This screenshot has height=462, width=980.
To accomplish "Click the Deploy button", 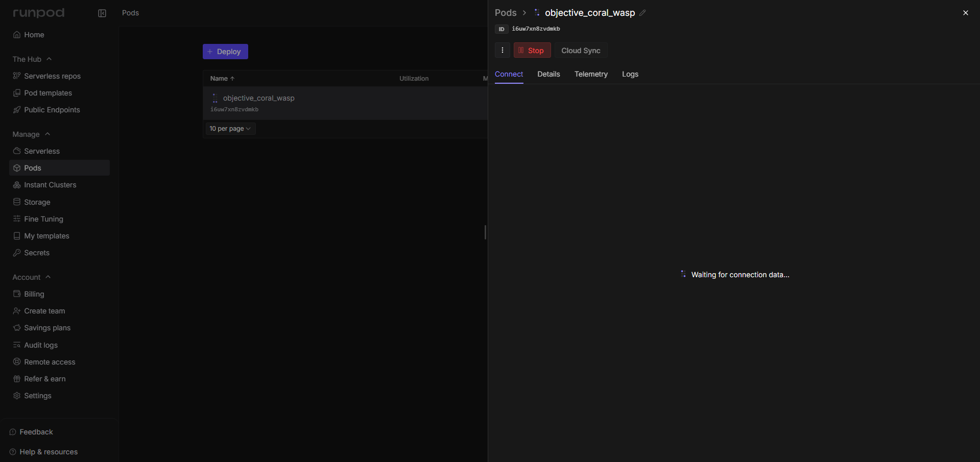I will click(225, 52).
